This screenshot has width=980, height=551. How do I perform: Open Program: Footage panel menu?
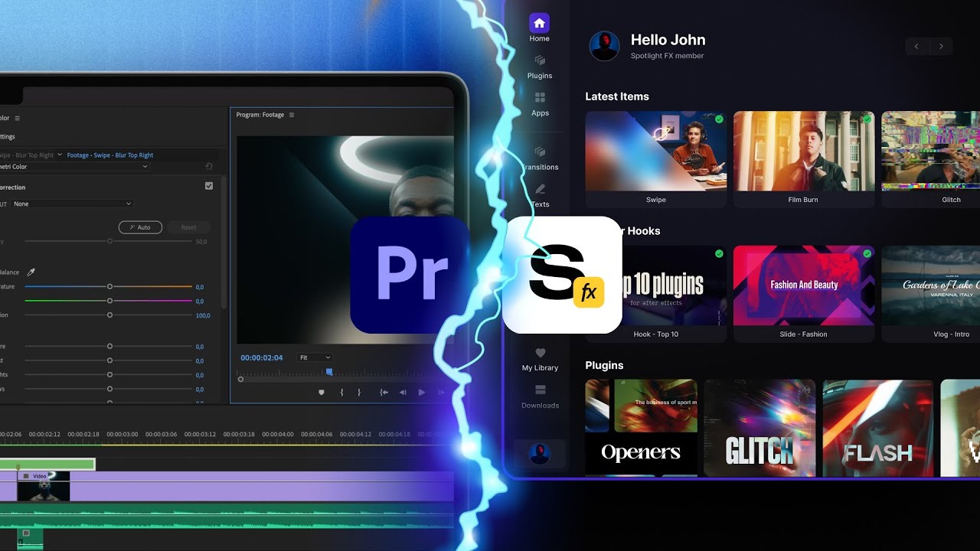point(291,115)
